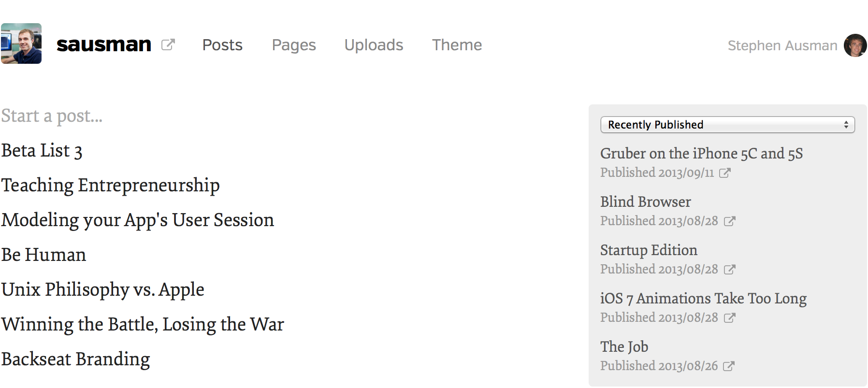Image resolution: width=868 pixels, height=388 pixels.
Task: Switch to the Pages tab
Action: [x=294, y=45]
